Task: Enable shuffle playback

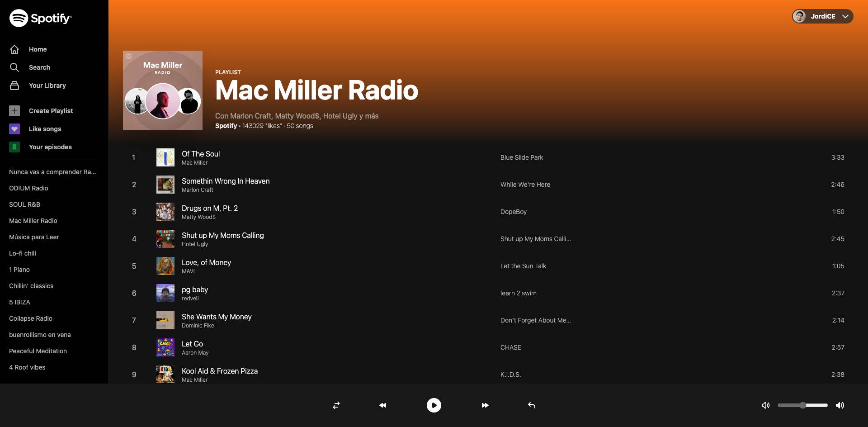Action: point(336,405)
